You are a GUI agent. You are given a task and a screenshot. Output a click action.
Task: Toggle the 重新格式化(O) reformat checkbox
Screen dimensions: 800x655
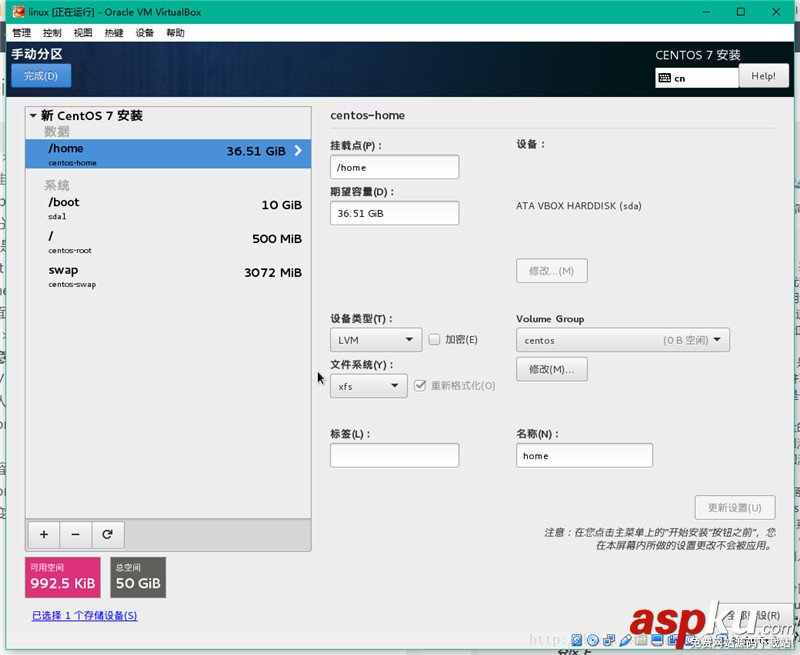click(420, 385)
